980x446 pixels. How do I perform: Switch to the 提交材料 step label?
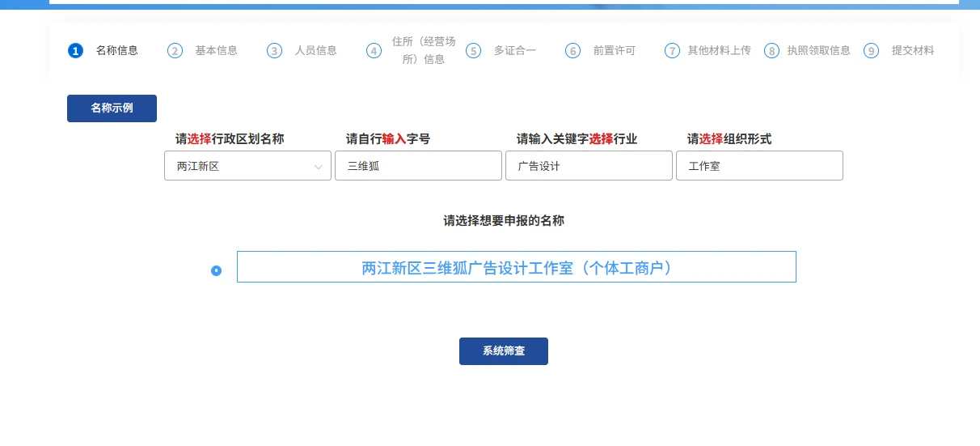point(912,50)
